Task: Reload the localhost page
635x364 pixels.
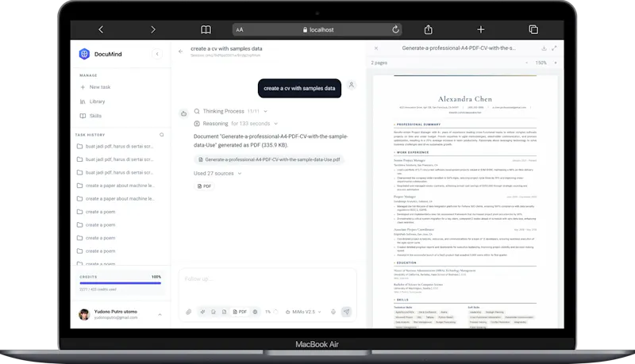Action: (395, 29)
